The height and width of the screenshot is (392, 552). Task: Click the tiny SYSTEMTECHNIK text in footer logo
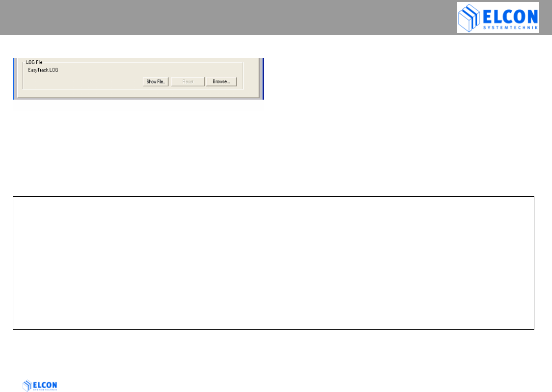45,390
